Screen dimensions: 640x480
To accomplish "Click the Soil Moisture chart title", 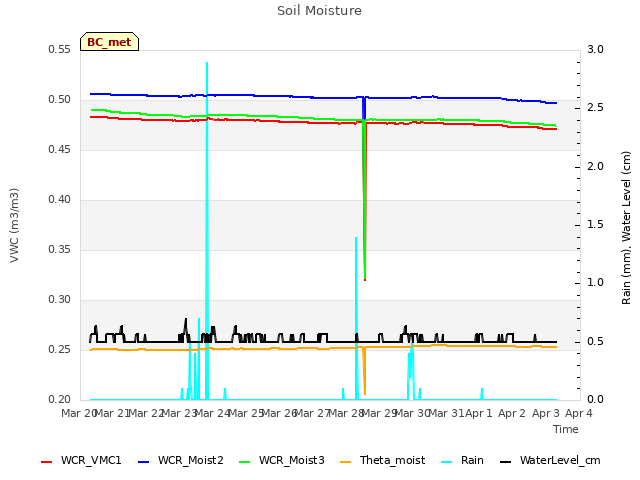I will [x=319, y=11].
